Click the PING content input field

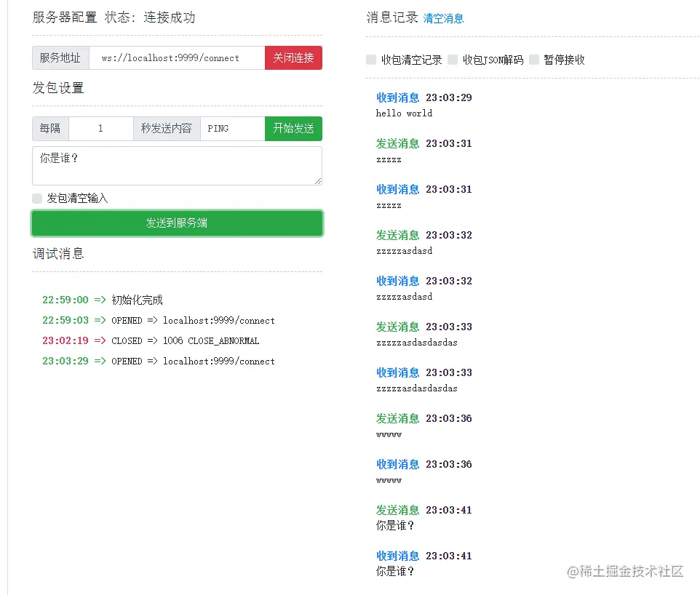233,129
